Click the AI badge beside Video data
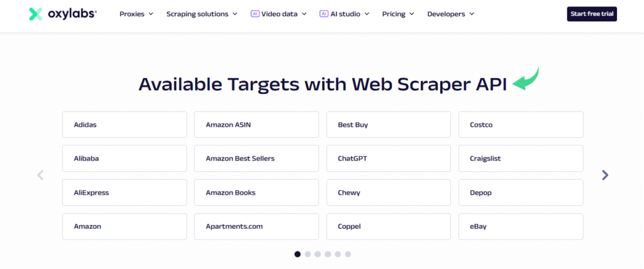 point(255,13)
